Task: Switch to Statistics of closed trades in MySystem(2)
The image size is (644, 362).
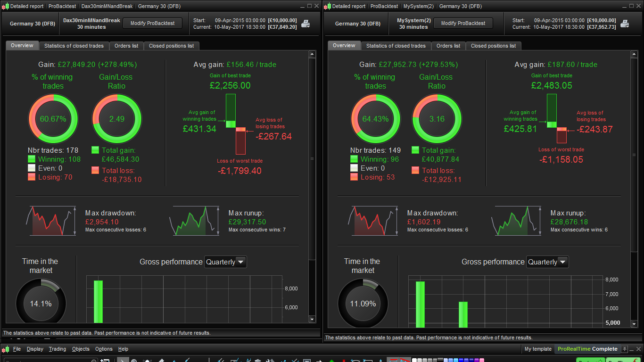Action: [396, 46]
